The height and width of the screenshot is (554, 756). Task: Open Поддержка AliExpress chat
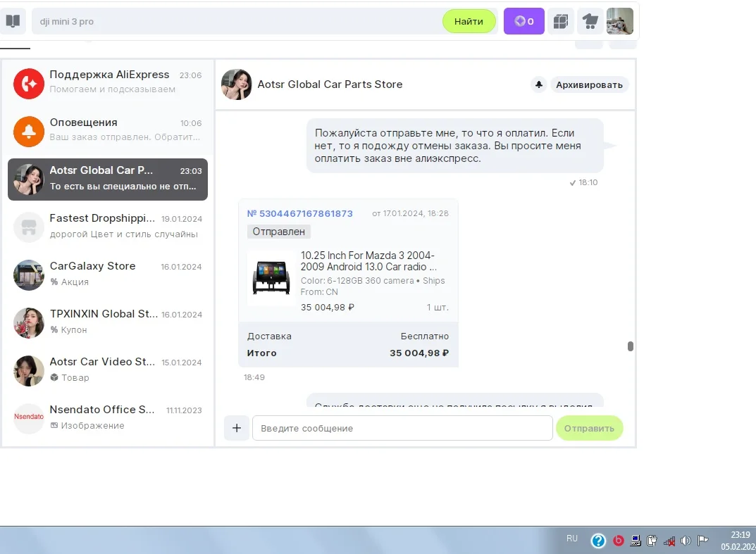(x=108, y=83)
